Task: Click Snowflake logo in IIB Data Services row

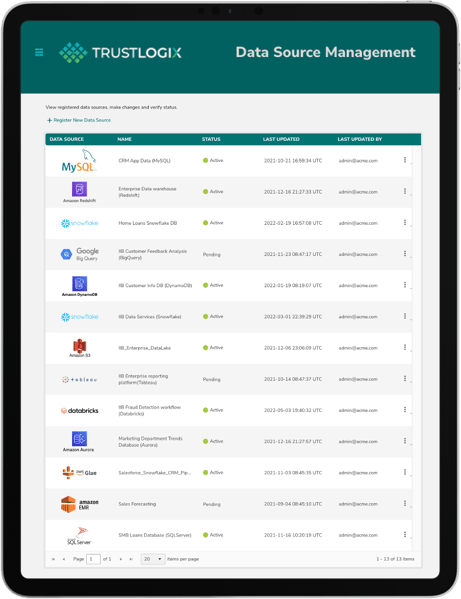Action: pos(79,317)
